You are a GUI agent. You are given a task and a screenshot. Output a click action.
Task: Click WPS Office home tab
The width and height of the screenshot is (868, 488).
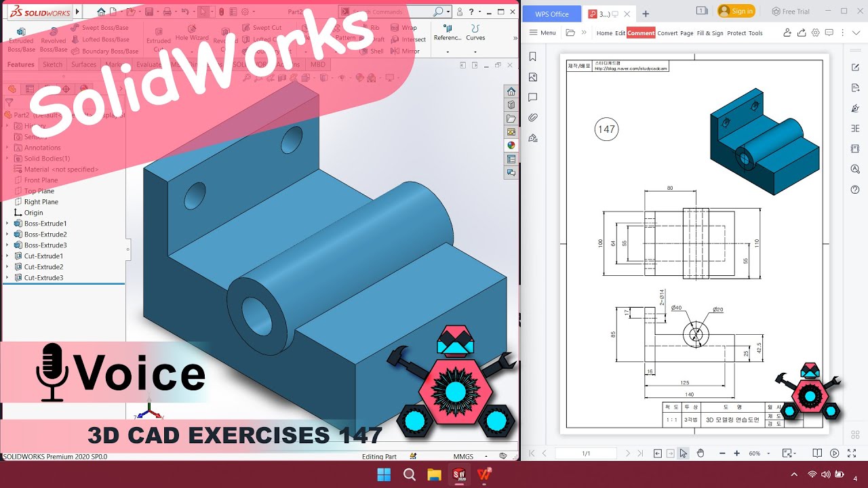[551, 14]
